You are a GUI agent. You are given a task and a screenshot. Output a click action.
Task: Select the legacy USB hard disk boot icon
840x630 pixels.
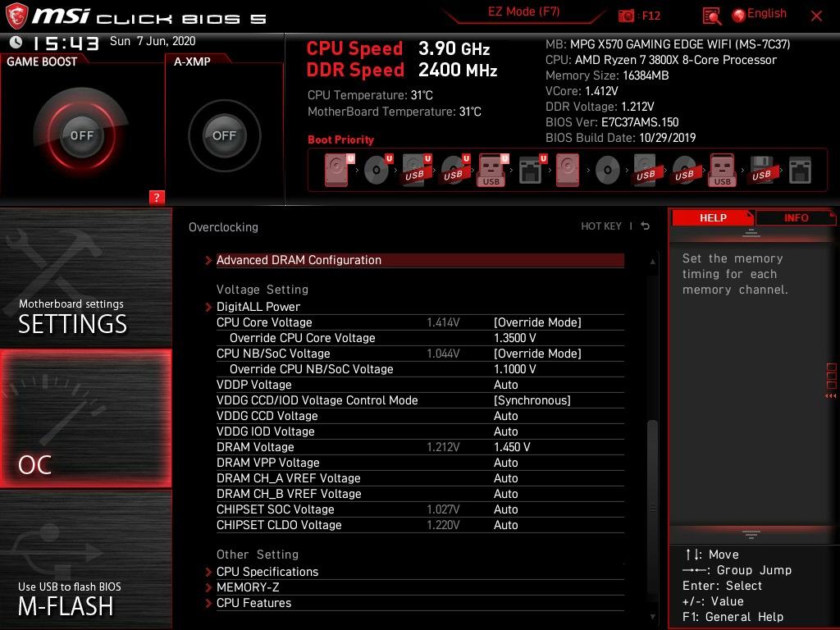(646, 170)
